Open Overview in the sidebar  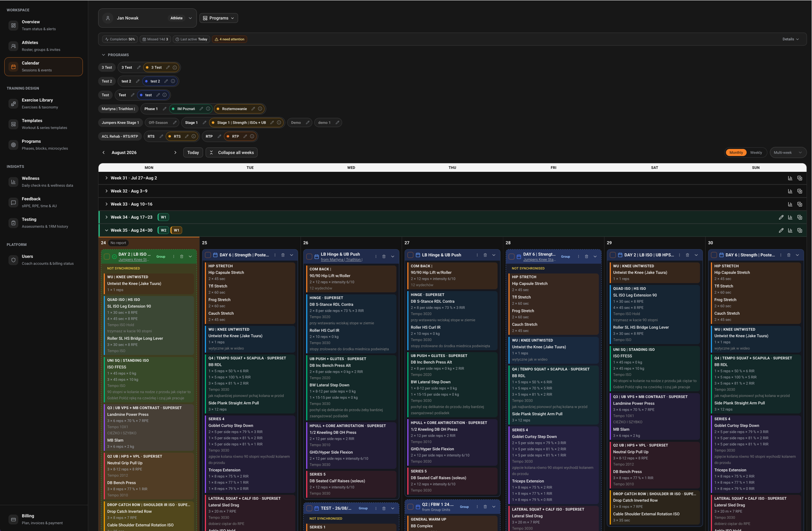coord(44,25)
